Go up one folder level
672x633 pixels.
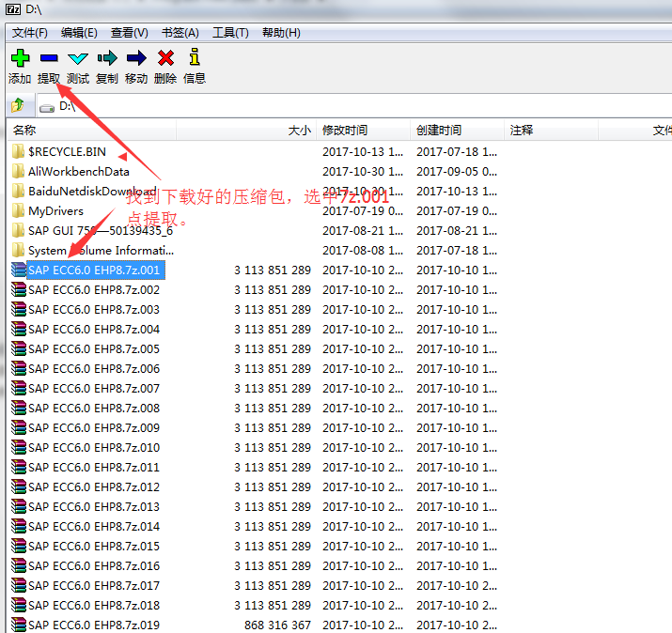tap(18, 105)
